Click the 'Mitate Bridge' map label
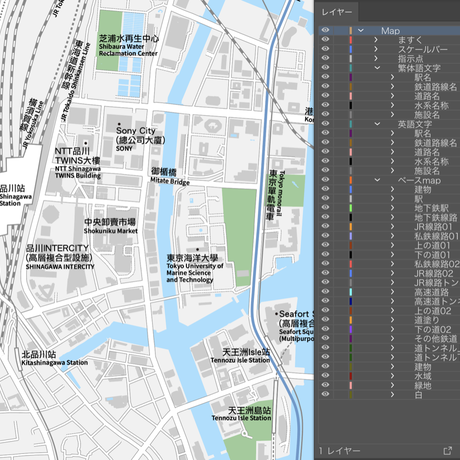 click(x=170, y=181)
